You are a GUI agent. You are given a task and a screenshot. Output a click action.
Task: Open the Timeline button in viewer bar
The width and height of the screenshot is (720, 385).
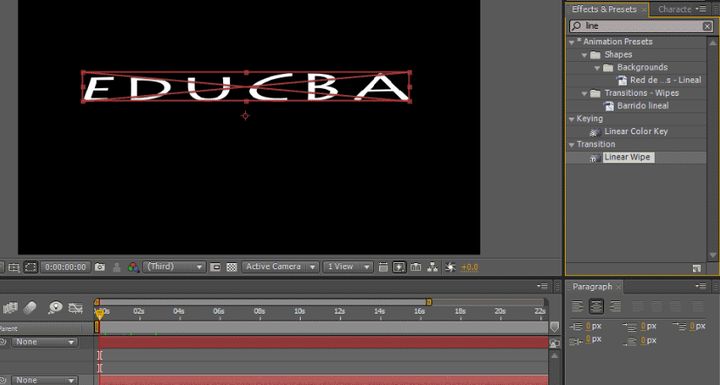[x=416, y=267]
